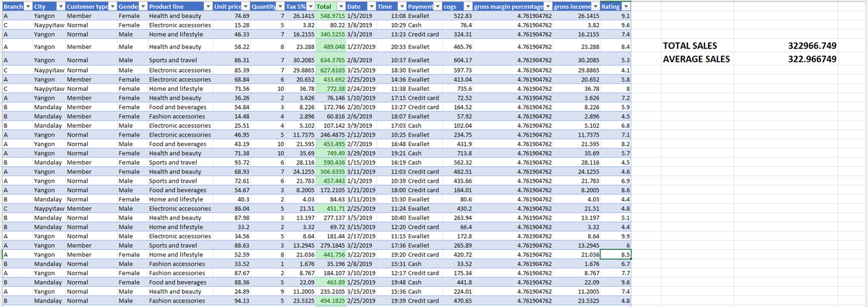Select Ewallet payment in 13:08 row
868x307 pixels.
[x=424, y=15]
